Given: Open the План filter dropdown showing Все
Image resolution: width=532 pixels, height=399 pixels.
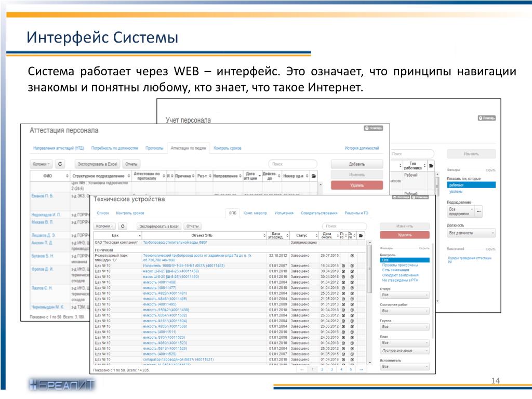Looking at the screenshot, I should click(x=405, y=343).
